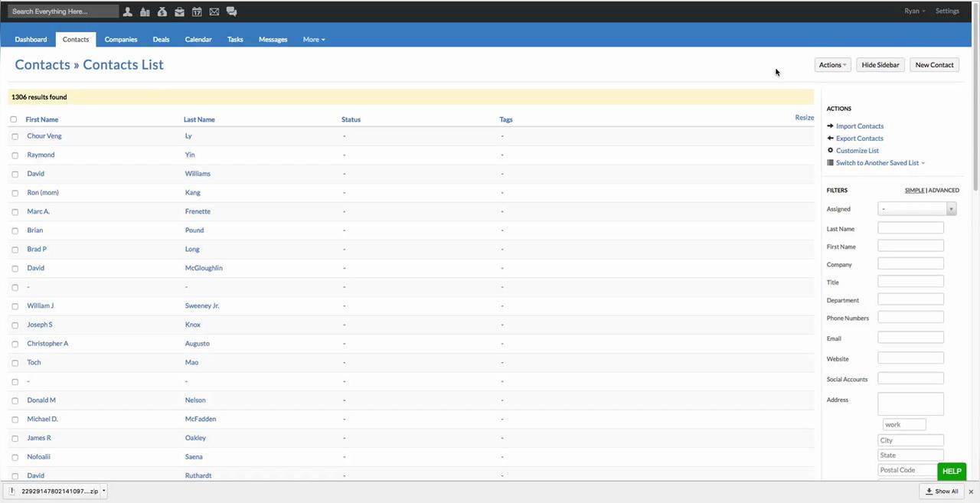This screenshot has height=503, width=980.
Task: Expand the Ryan user menu
Action: 914,11
